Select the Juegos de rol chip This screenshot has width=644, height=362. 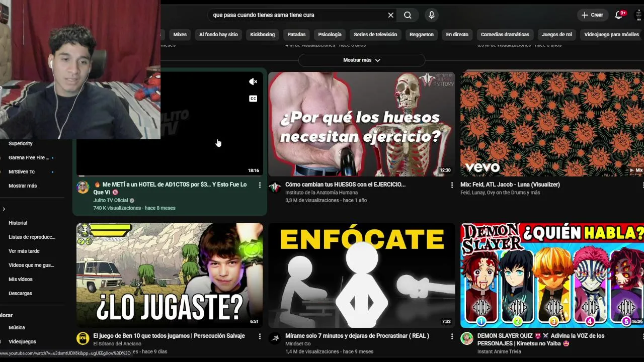coord(556,35)
